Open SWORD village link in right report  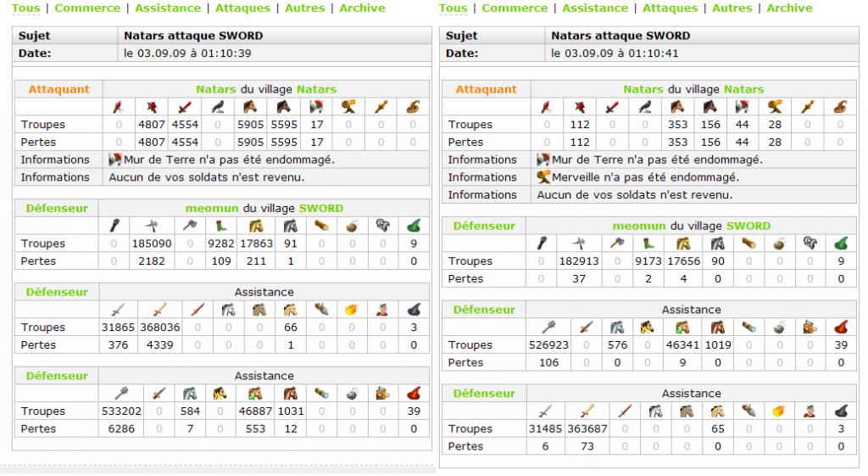(x=748, y=226)
